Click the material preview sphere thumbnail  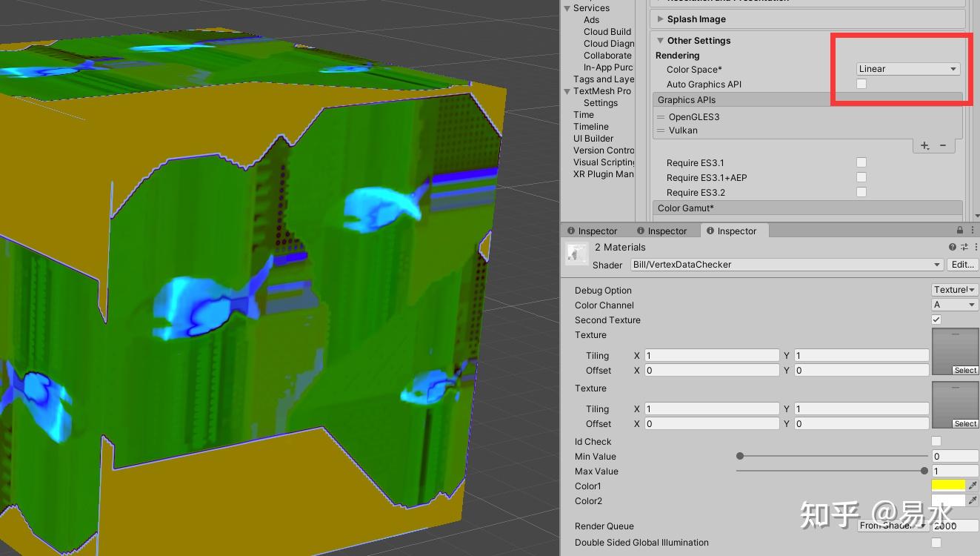pos(577,253)
